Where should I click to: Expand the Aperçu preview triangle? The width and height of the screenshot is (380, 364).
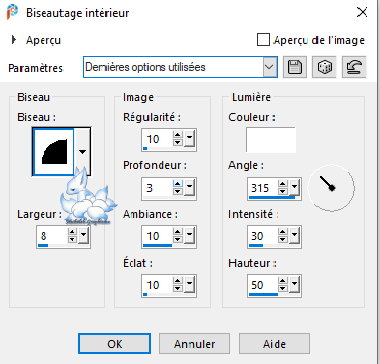(x=14, y=40)
